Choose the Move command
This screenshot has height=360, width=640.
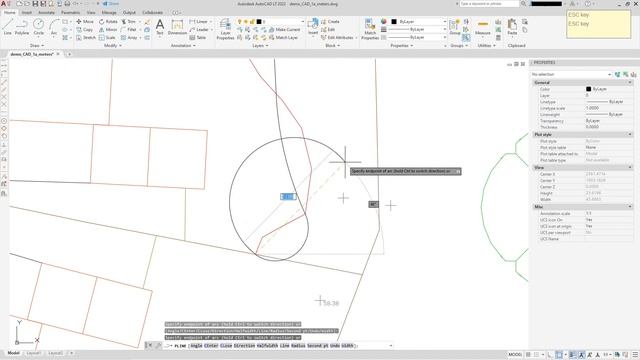tap(85, 22)
